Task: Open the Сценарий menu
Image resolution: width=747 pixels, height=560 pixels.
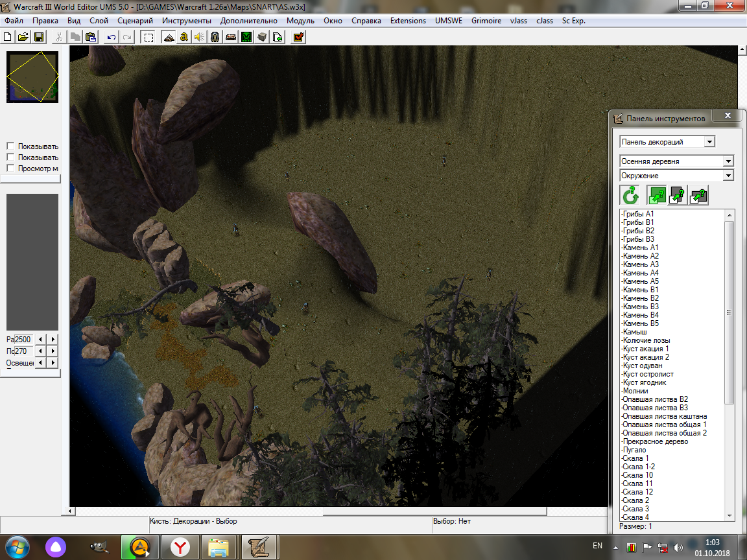Action: (x=135, y=21)
